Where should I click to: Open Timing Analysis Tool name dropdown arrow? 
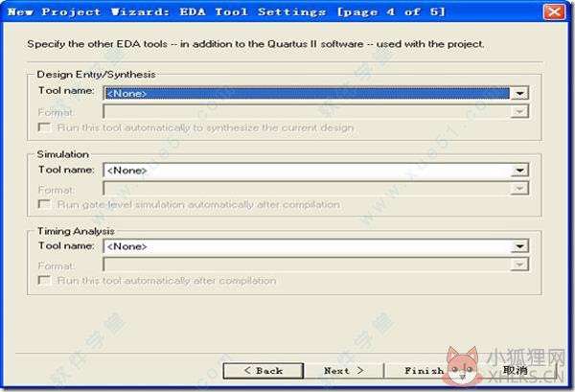519,246
